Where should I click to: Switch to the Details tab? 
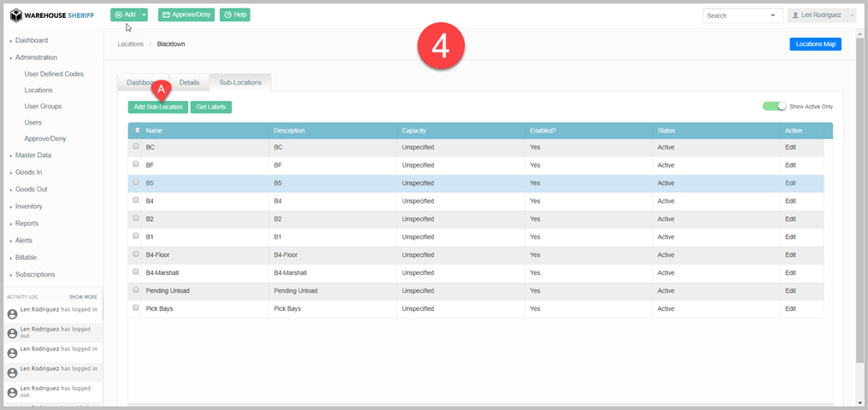[x=189, y=82]
